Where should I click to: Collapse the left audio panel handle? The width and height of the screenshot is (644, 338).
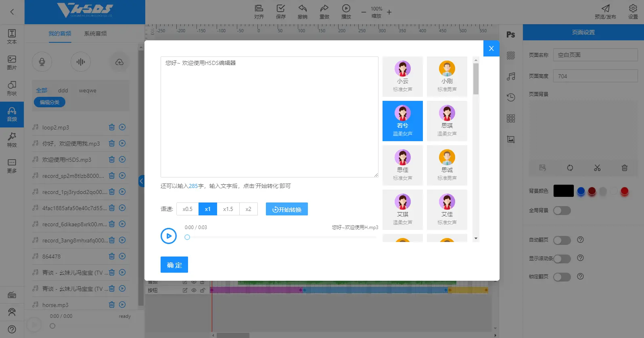141,181
